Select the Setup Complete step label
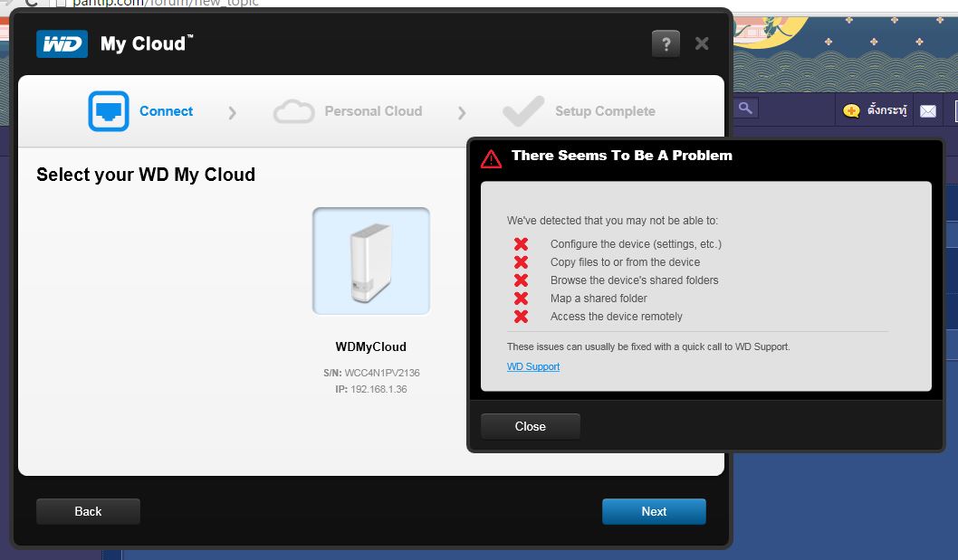 tap(605, 111)
